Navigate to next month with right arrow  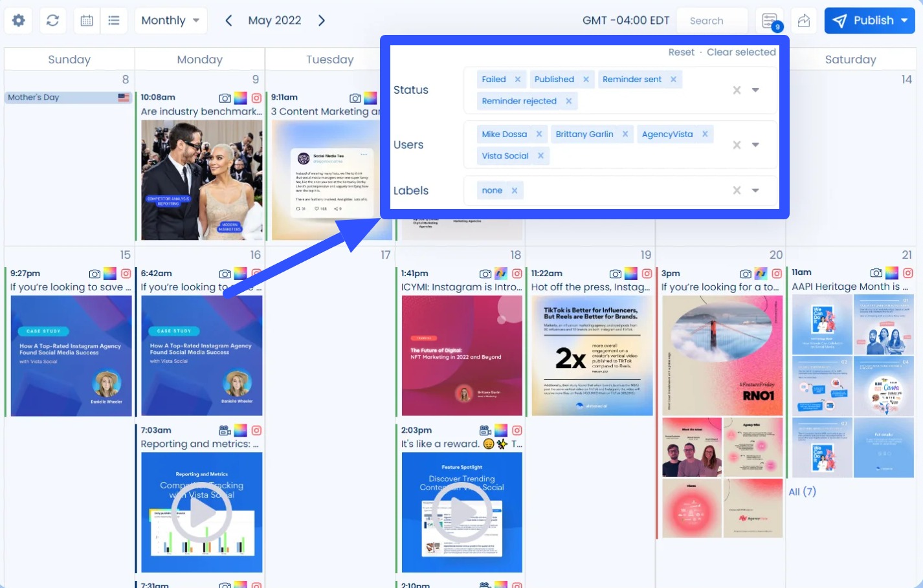pyautogui.click(x=322, y=20)
